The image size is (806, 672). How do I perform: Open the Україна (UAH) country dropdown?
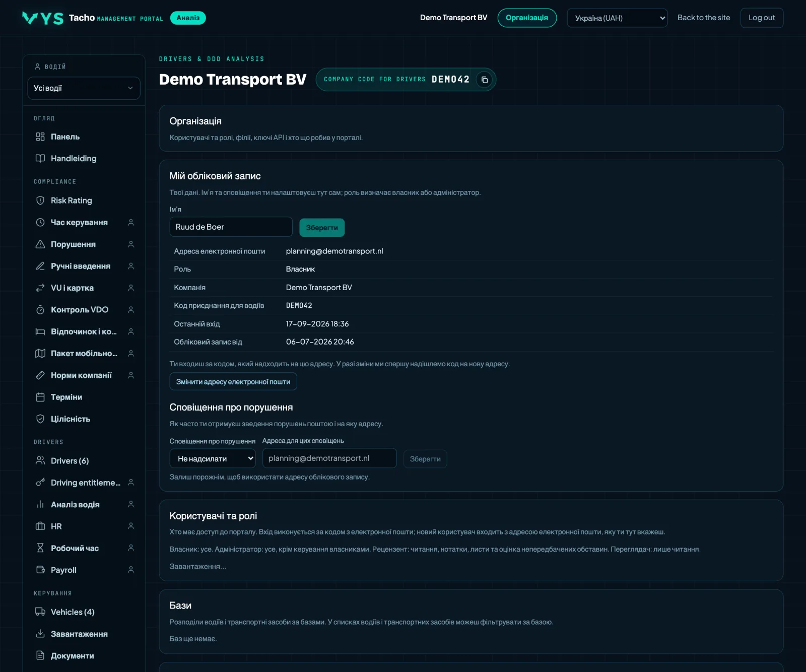[617, 18]
